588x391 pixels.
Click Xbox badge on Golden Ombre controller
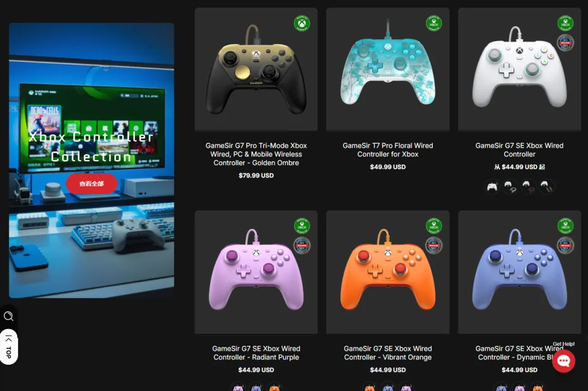(x=302, y=23)
